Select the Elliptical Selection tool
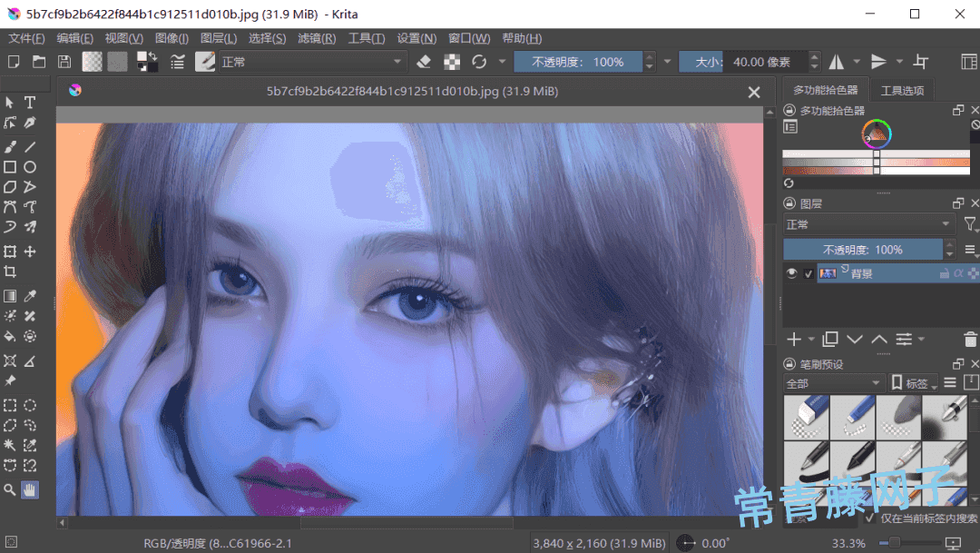This screenshot has height=553, width=980. coord(29,405)
